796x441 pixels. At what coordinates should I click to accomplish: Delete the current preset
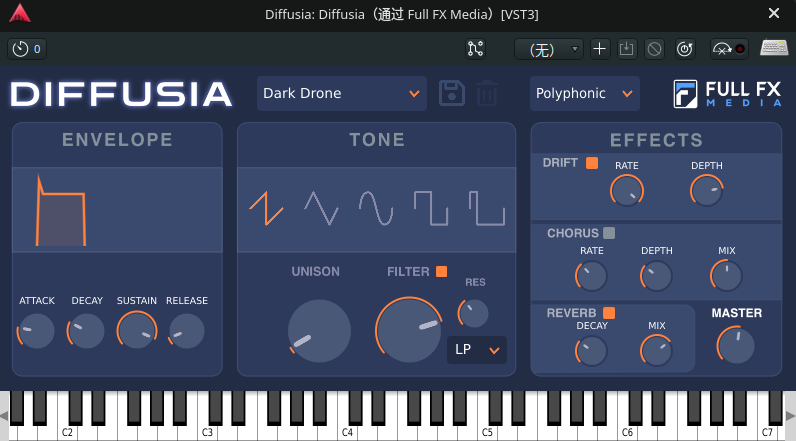tap(487, 93)
